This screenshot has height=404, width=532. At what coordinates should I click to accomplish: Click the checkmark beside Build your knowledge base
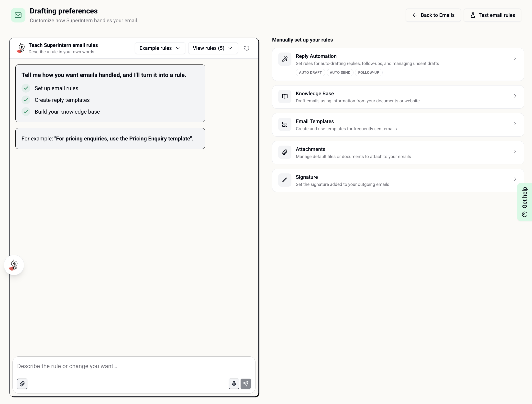click(26, 112)
